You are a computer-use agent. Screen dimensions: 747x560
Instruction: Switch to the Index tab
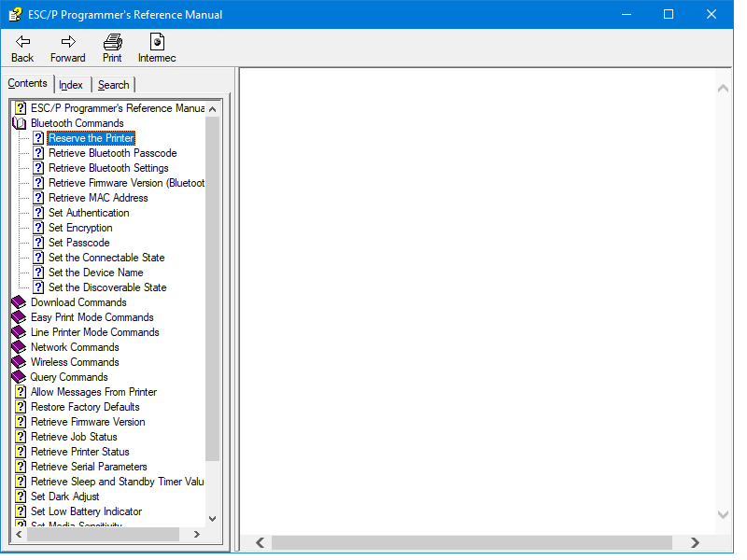70,84
